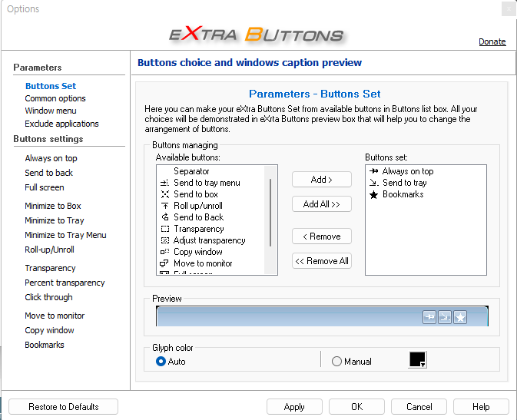This screenshot has height=420, width=517.
Task: Click the Send to tray arrow icon in Buttons set
Action: pyautogui.click(x=374, y=183)
